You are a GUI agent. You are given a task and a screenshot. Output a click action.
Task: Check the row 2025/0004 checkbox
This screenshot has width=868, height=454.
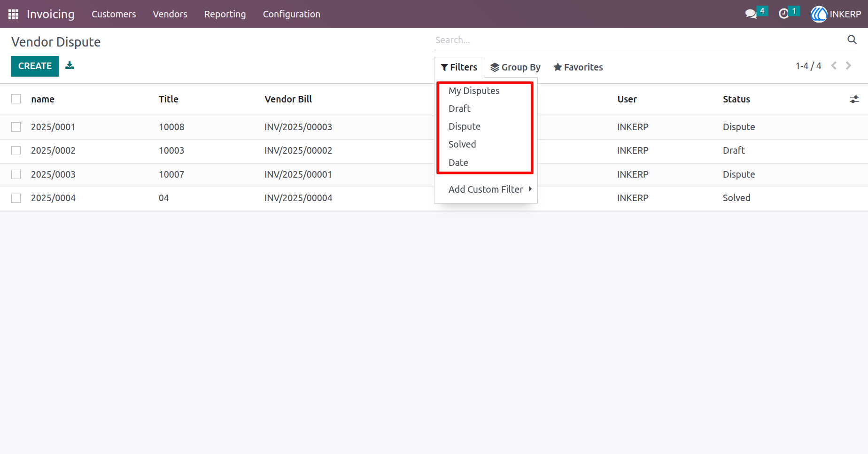pyautogui.click(x=16, y=198)
